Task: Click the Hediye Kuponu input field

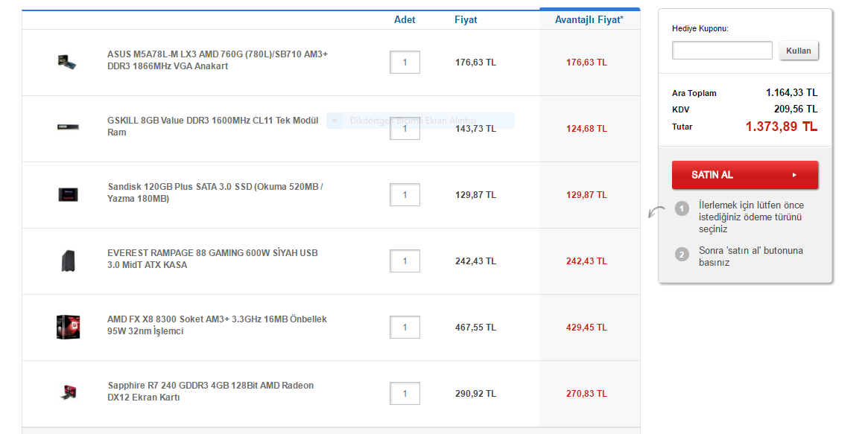Action: [722, 51]
